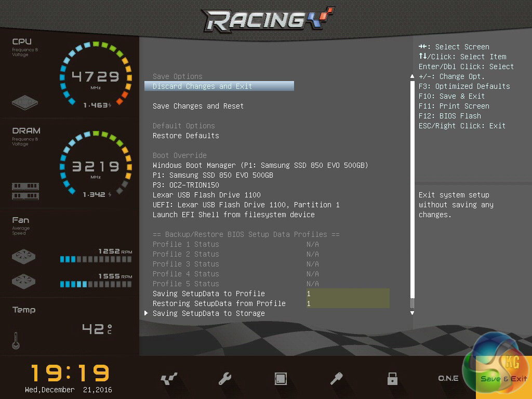Click the thermometer icon under Temp
Image resolution: width=532 pixels, height=399 pixels.
pos(15,341)
